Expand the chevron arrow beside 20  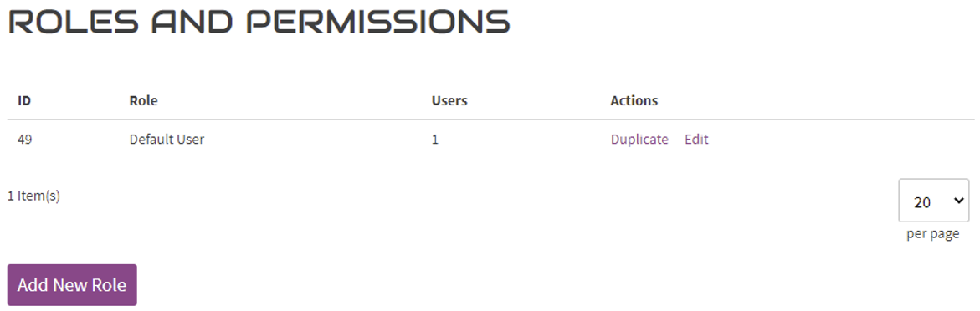pyautogui.click(x=957, y=201)
